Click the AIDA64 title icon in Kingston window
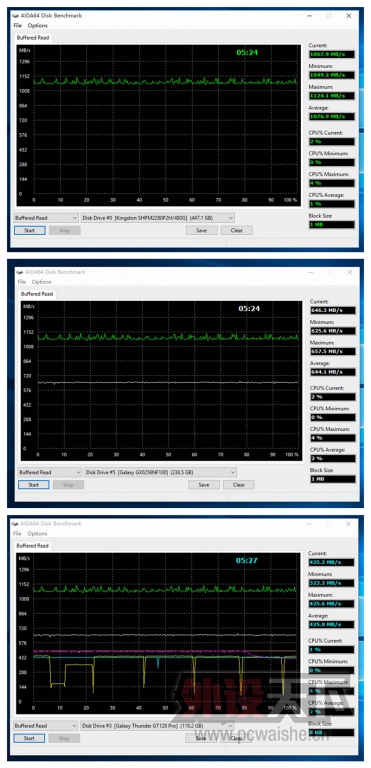This screenshot has height=768, width=371. tap(15, 16)
